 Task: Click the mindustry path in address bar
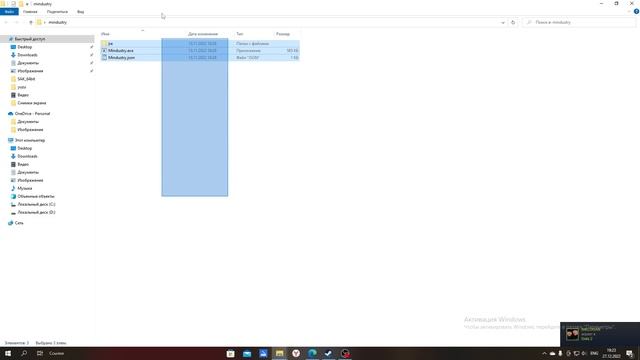click(58, 22)
